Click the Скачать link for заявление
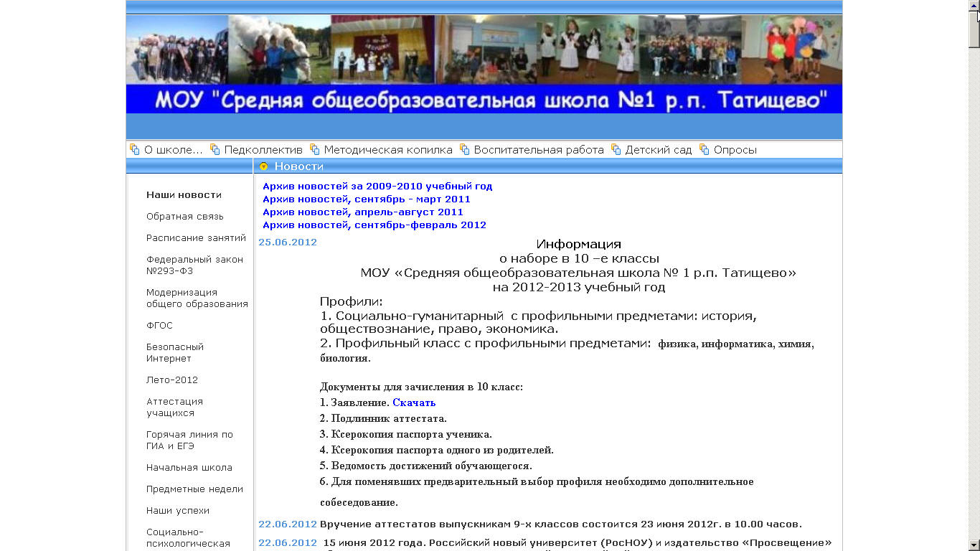The height and width of the screenshot is (551, 980). 414,402
